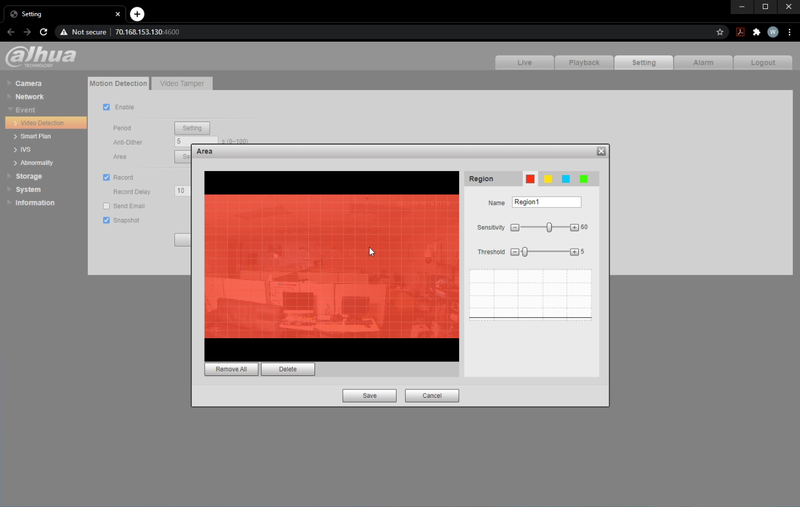
Task: Choose the green region swatch
Action: point(583,179)
